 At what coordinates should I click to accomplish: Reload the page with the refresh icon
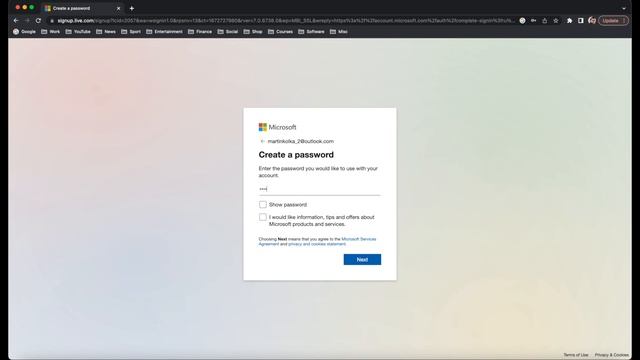(x=38, y=20)
